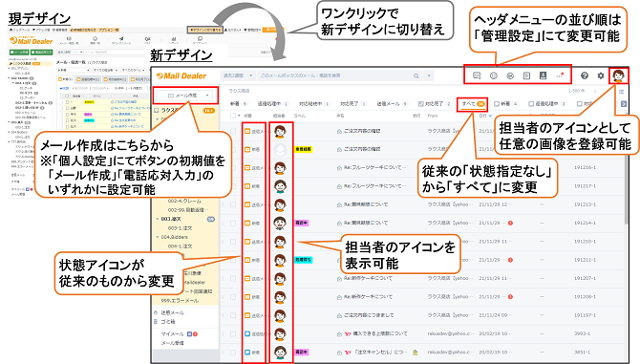Click the search magnifier icon

click(x=416, y=75)
